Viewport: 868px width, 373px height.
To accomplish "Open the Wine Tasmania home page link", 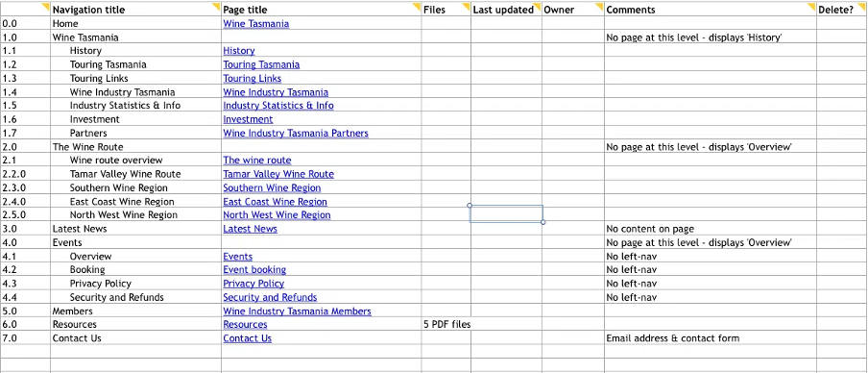I will [255, 24].
